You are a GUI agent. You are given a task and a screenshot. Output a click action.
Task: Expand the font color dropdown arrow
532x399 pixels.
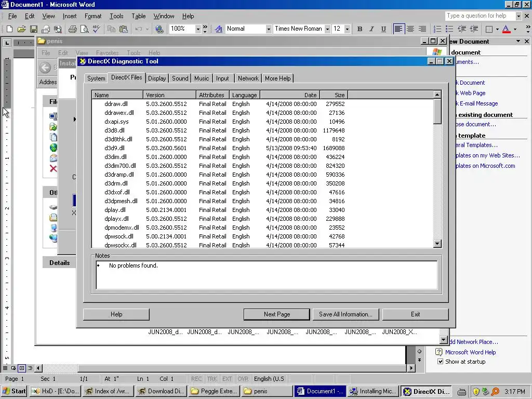click(x=515, y=29)
